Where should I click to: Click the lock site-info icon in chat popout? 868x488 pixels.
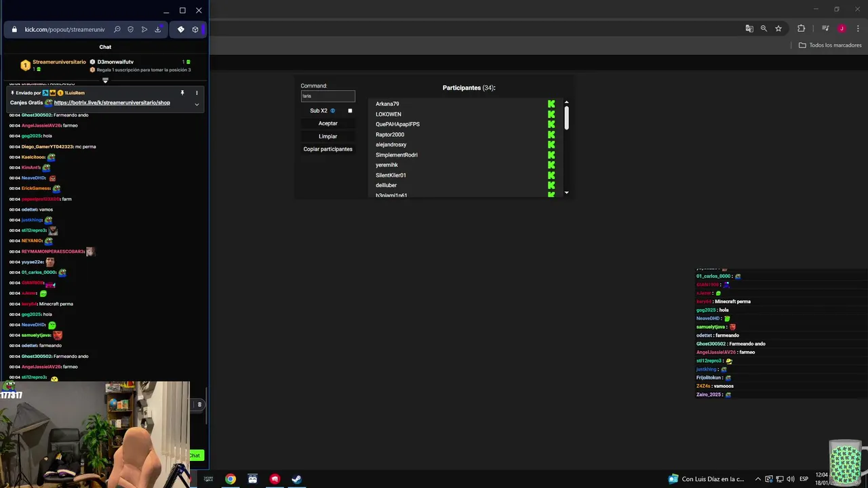[14, 30]
